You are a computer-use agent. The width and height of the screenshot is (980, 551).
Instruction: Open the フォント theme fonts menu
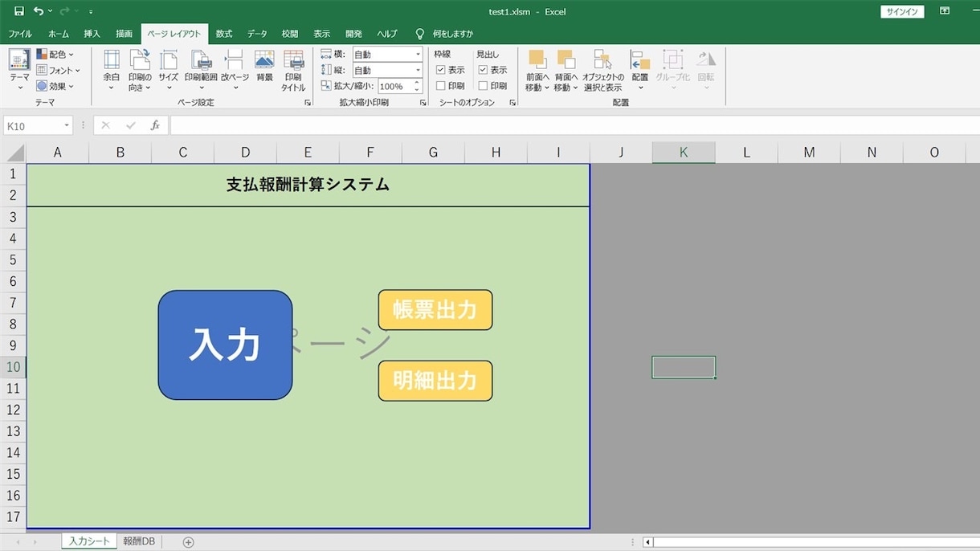coord(58,70)
